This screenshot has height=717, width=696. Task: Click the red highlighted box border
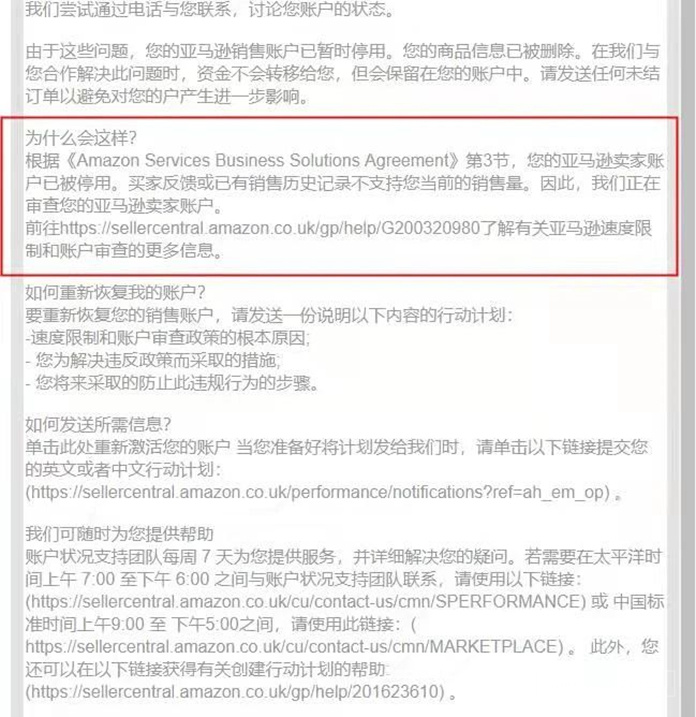click(x=339, y=118)
